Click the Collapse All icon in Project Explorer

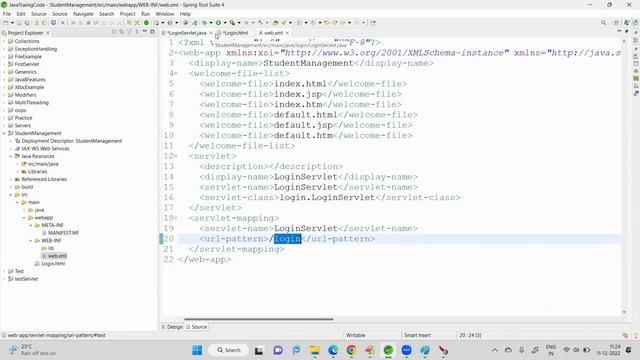(x=114, y=32)
